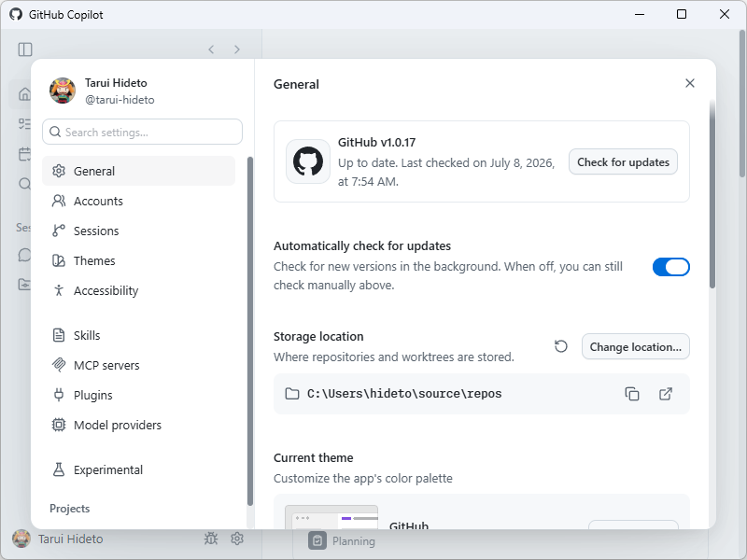Open Experimental settings
Screen dimensions: 747x560
point(138,469)
